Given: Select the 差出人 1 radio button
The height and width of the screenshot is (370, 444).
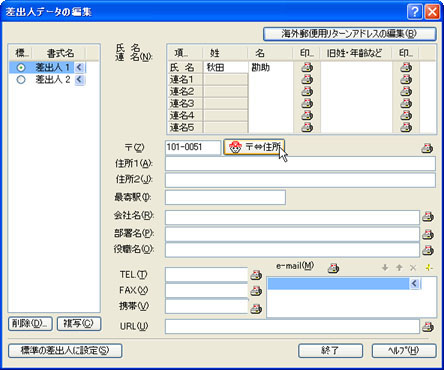Looking at the screenshot, I should (x=21, y=68).
